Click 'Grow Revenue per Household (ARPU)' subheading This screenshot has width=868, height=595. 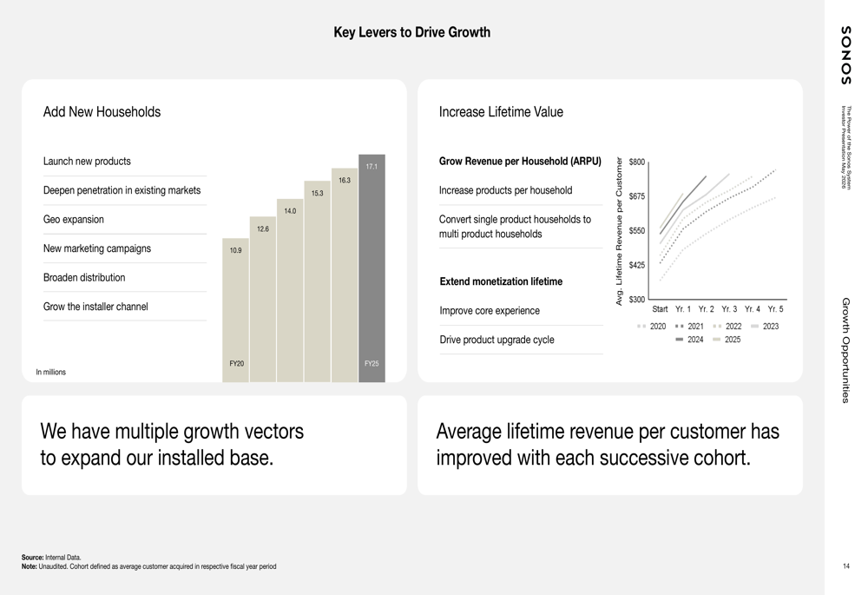coord(520,162)
